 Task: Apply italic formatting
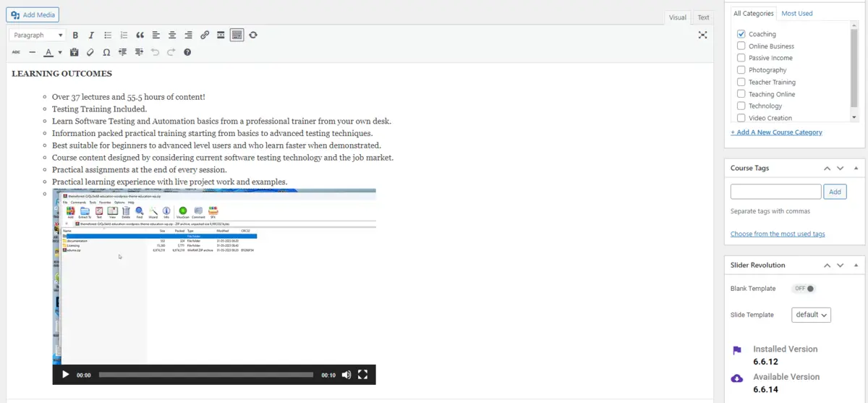[91, 35]
